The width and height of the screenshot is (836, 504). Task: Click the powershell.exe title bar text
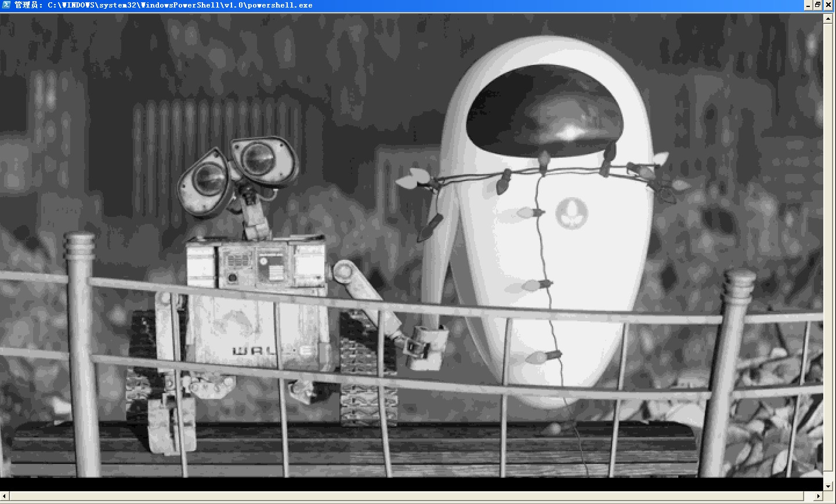coord(163,5)
